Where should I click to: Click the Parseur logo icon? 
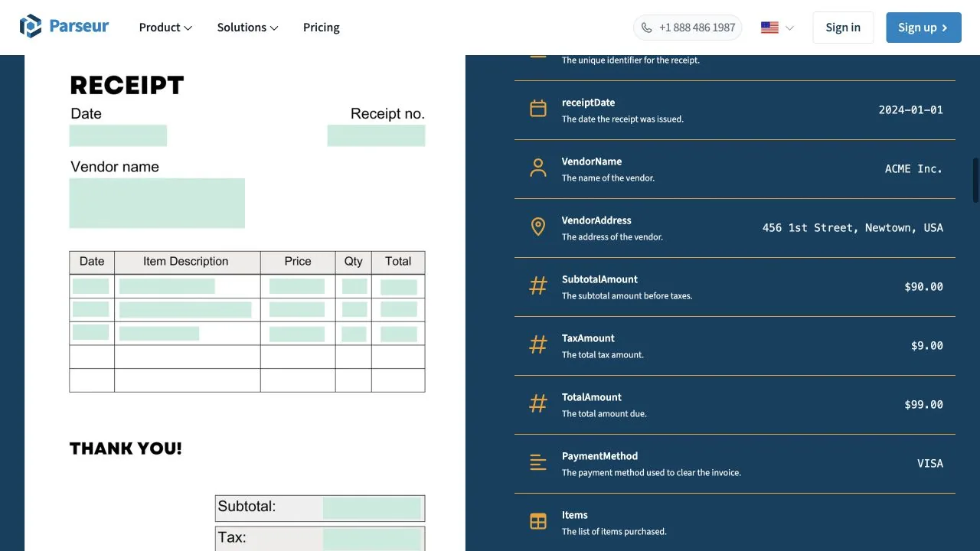pos(31,27)
